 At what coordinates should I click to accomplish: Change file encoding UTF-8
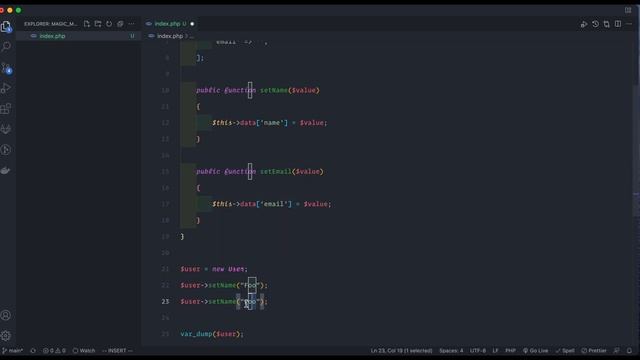pyautogui.click(x=478, y=351)
